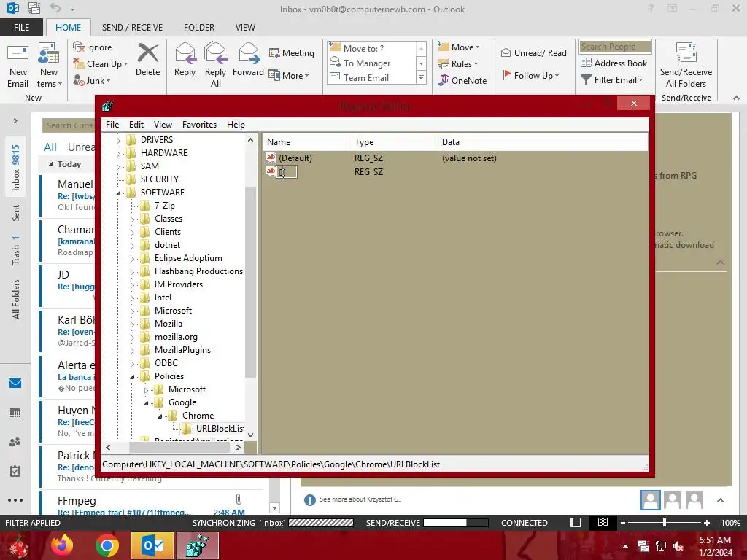This screenshot has width=747, height=560.
Task: Click the Data column header
Action: [x=542, y=142]
